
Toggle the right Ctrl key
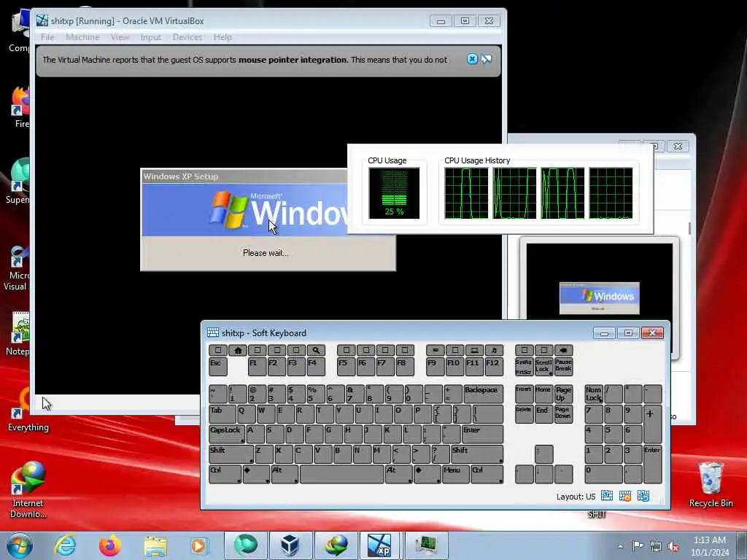click(x=487, y=474)
